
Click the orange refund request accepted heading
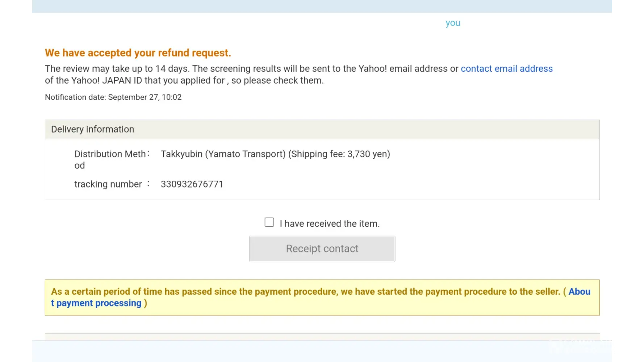[x=138, y=53]
